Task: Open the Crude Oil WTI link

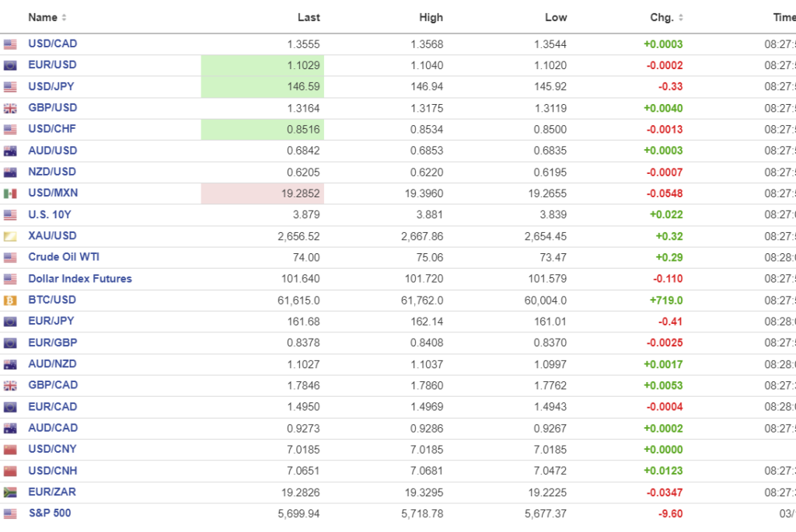Action: 64,257
